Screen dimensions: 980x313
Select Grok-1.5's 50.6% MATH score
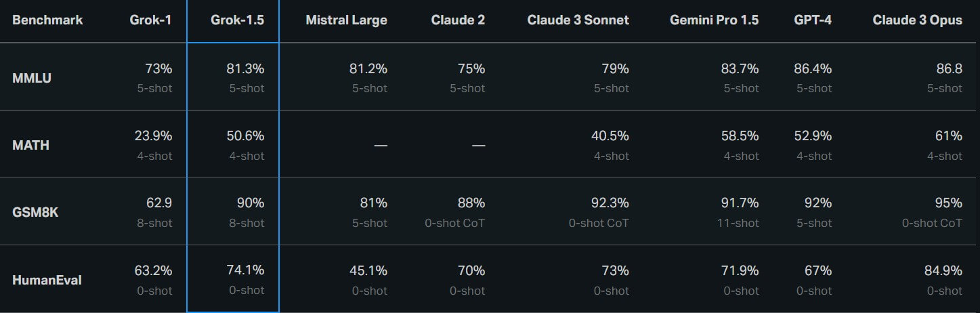pyautogui.click(x=245, y=135)
